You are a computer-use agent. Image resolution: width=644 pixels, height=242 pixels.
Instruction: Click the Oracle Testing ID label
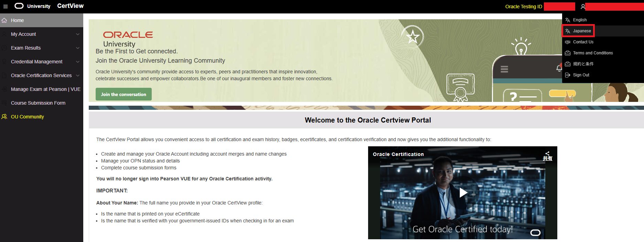point(524,7)
